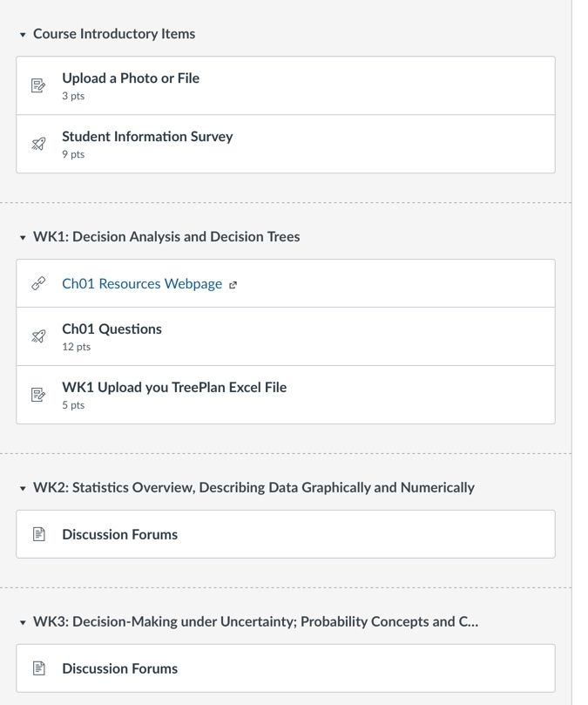Screen dimensions: 588x705
Task: Click the page icon for WK3 Discussion Forums
Action: pyautogui.click(x=39, y=668)
